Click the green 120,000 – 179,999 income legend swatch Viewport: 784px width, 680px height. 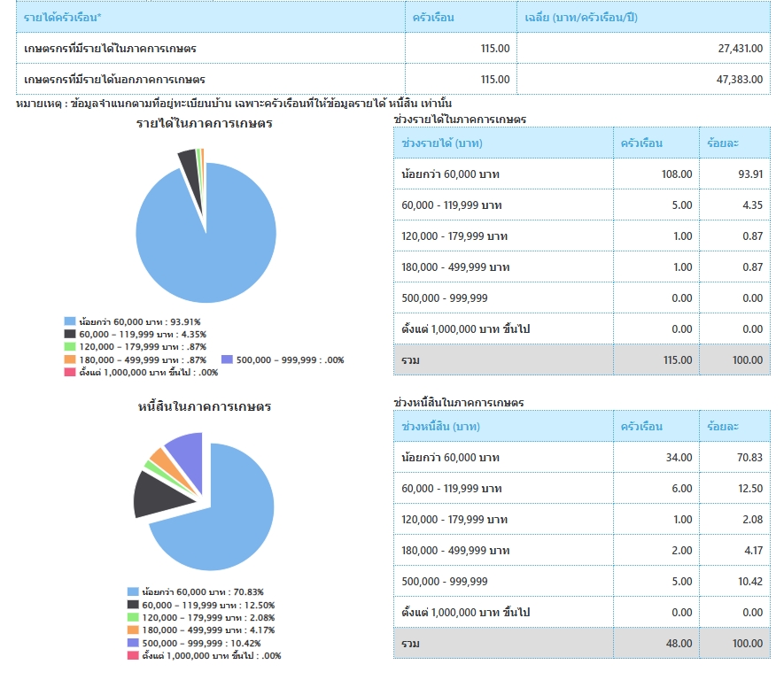[x=70, y=347]
